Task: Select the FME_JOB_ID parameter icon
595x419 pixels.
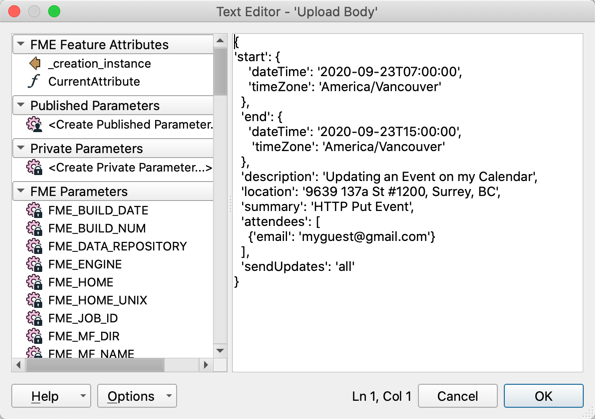Action: tap(34, 318)
